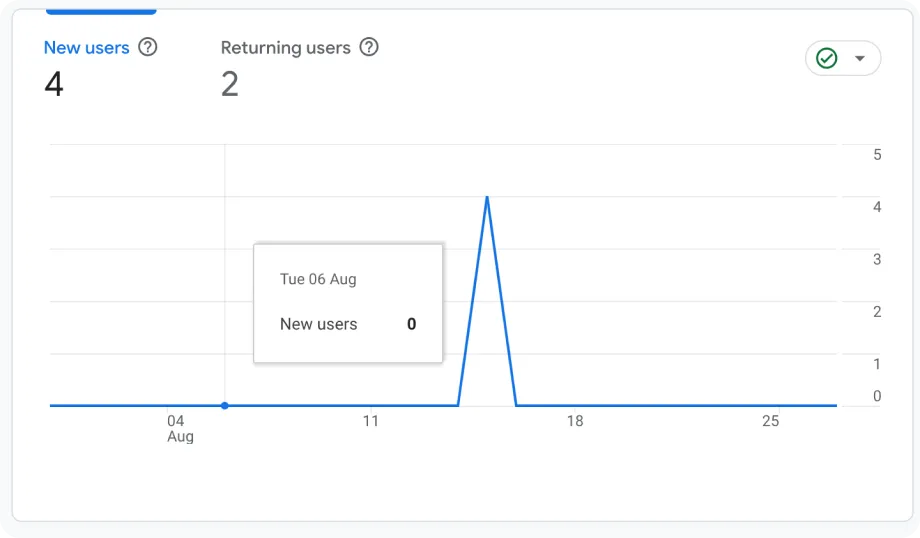Viewport: 920px width, 538px height.
Task: Click the 18 date axis label
Action: click(575, 421)
